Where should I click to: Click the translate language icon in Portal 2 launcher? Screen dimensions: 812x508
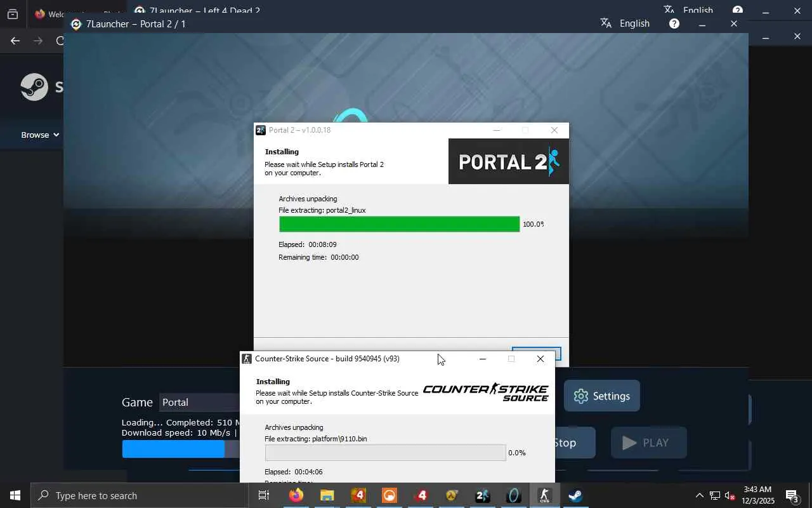point(606,23)
